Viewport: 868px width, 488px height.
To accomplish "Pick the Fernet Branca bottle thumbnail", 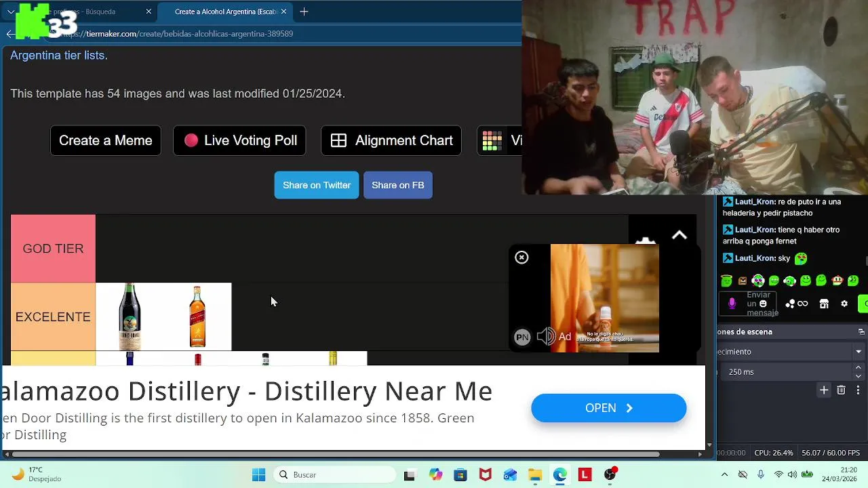I will [130, 317].
